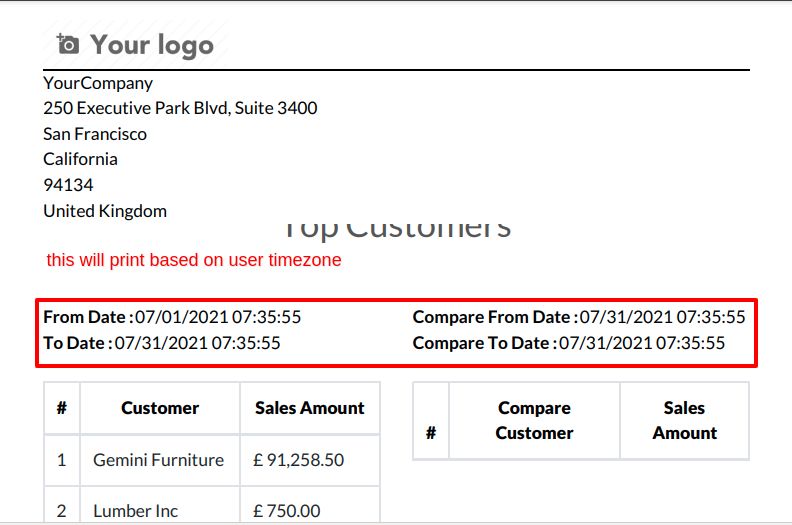Click the 'Sales Amount' header in the left table
The image size is (792, 525).
(x=310, y=408)
